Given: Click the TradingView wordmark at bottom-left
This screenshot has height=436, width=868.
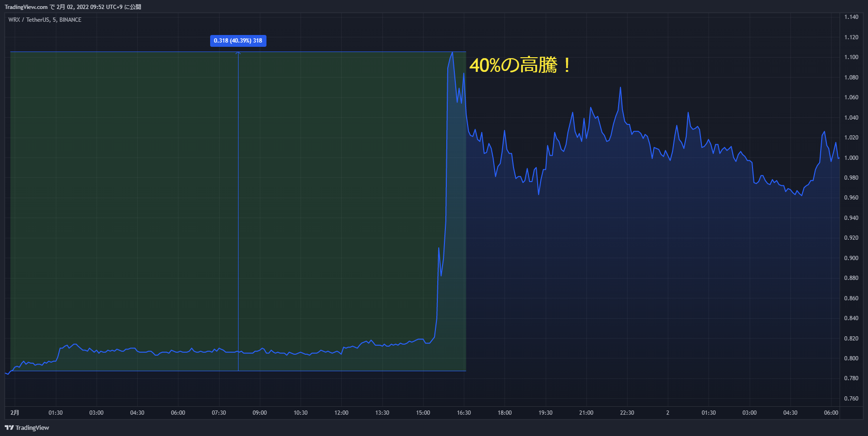Looking at the screenshot, I should tap(32, 427).
